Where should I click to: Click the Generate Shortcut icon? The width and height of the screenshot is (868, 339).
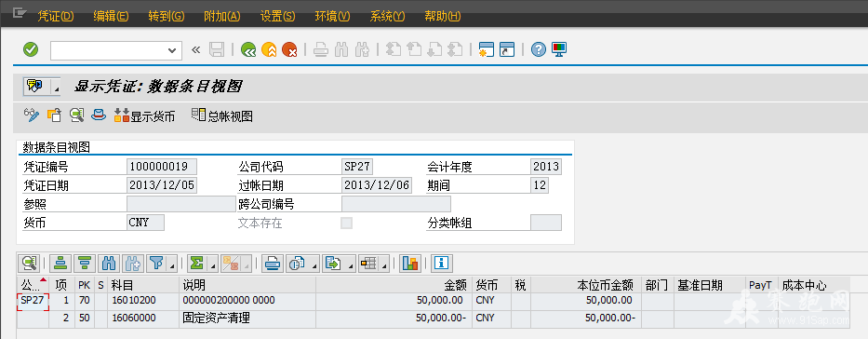(507, 50)
